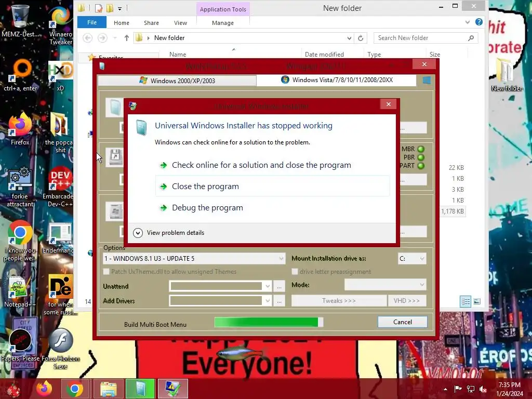The height and width of the screenshot is (399, 532).
Task: Click the VHD >>> button
Action: click(x=406, y=301)
